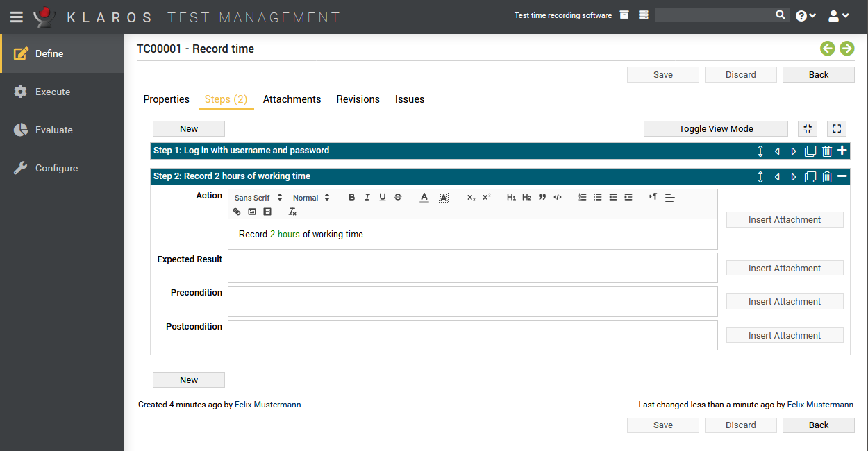Collapse all steps using the compress icon

(x=808, y=128)
